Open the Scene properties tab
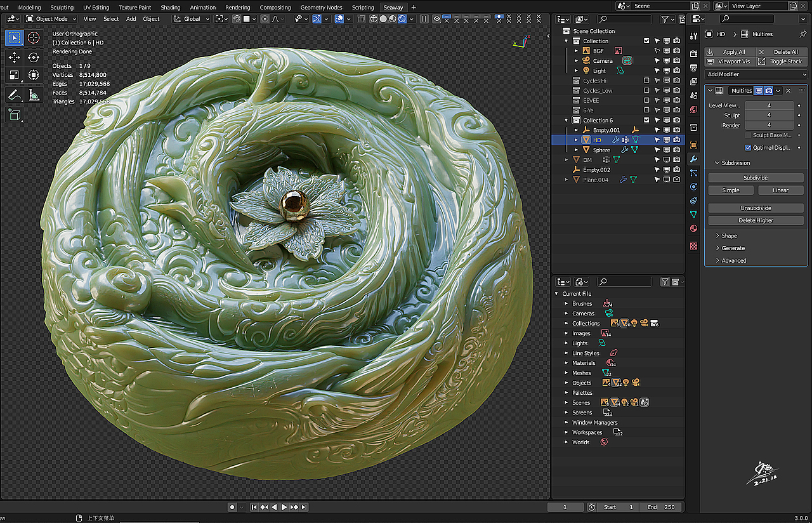The height and width of the screenshot is (523, 812). [x=693, y=95]
